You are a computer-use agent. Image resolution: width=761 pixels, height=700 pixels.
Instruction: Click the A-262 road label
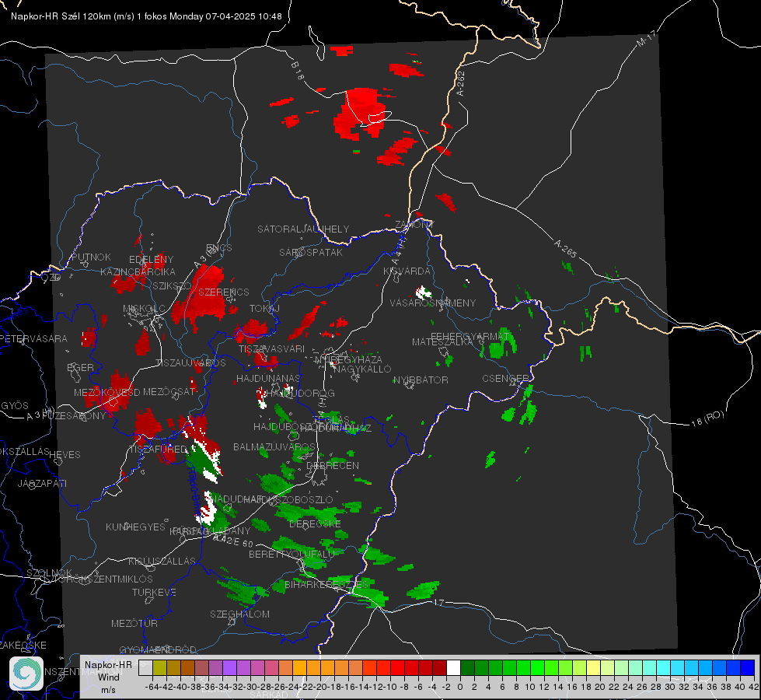point(461,83)
